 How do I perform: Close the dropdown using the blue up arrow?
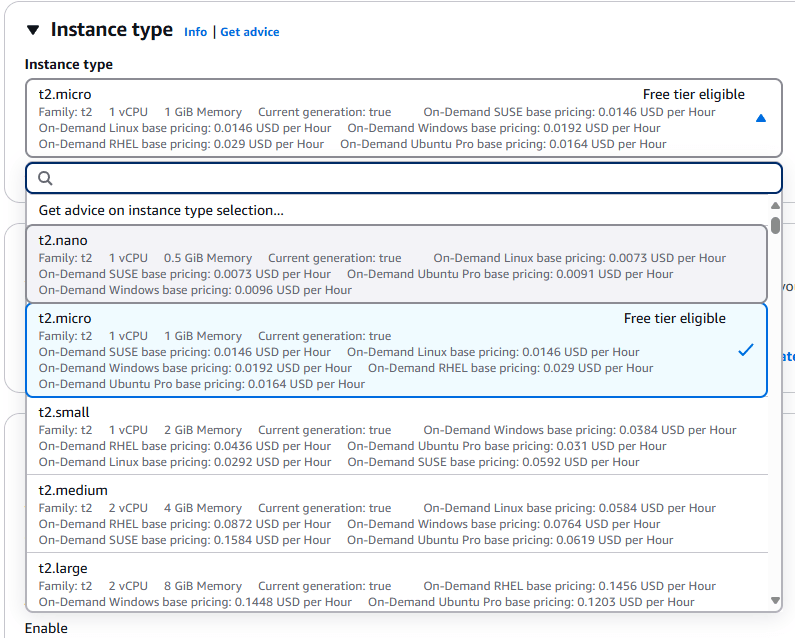coord(761,118)
